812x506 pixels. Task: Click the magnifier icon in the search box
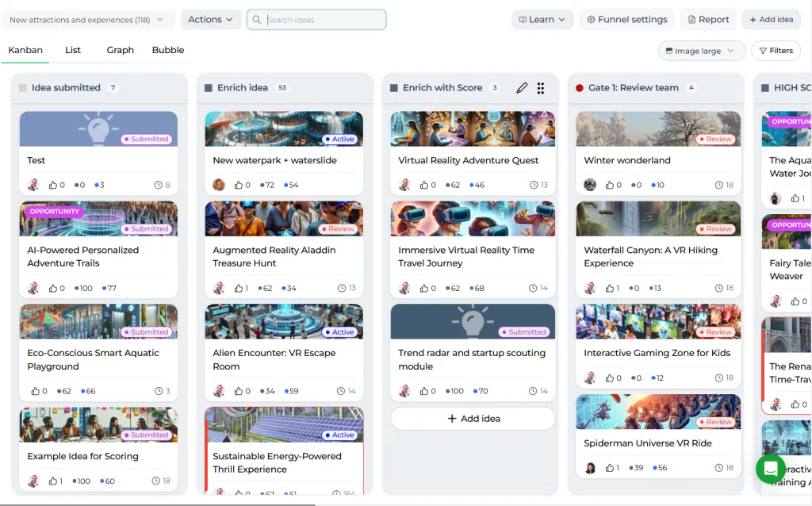pyautogui.click(x=256, y=20)
